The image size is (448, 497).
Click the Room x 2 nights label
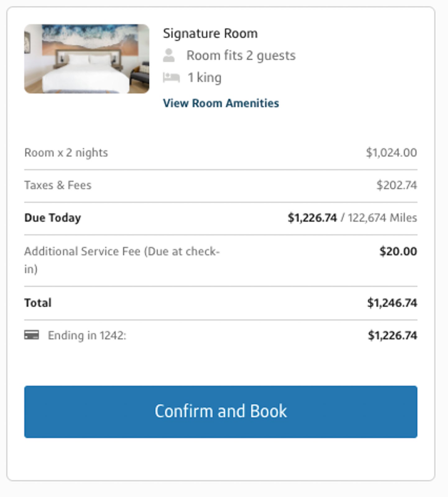[x=66, y=153]
